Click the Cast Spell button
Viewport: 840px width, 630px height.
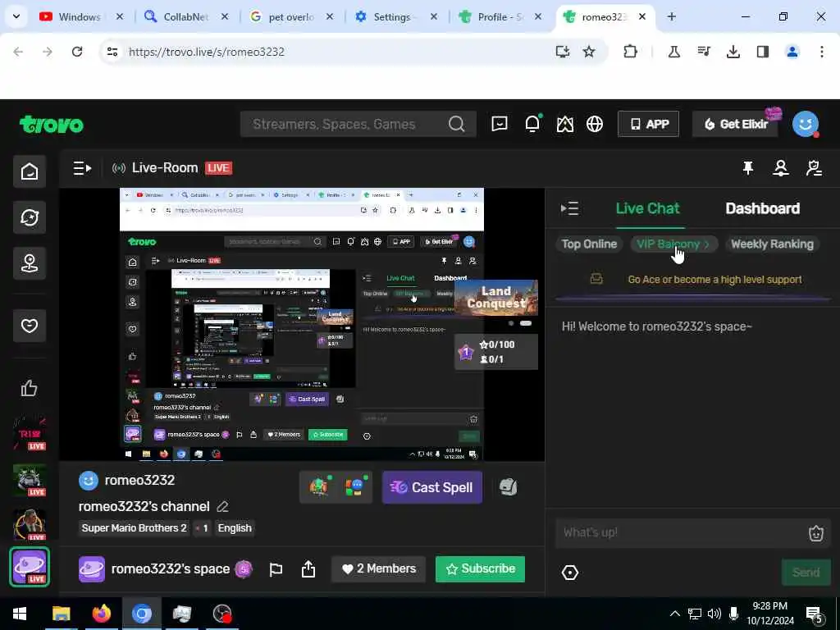(431, 487)
